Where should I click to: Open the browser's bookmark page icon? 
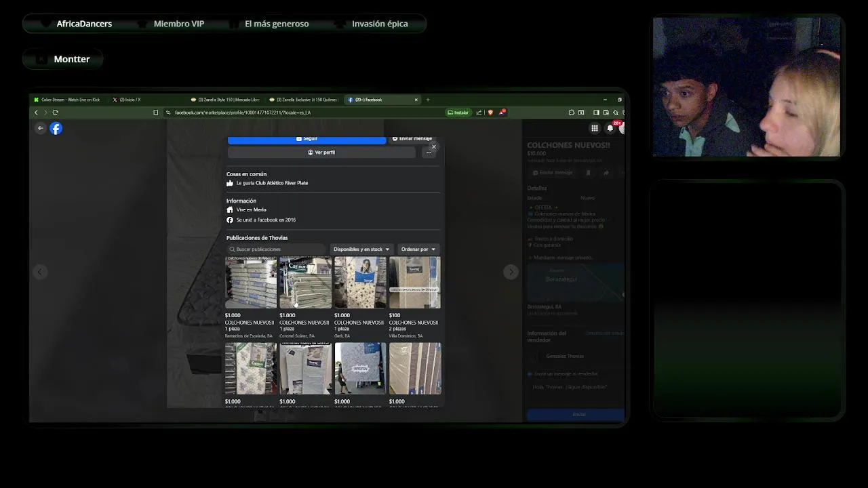point(155,113)
